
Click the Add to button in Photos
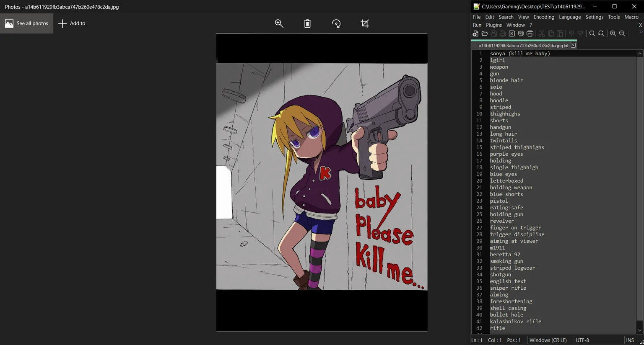[72, 23]
